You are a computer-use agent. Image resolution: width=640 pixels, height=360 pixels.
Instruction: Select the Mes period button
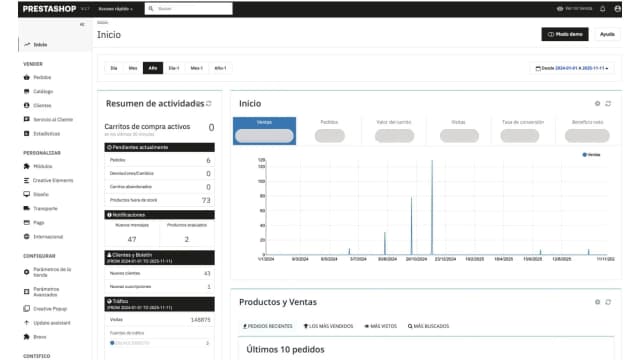pos(133,68)
